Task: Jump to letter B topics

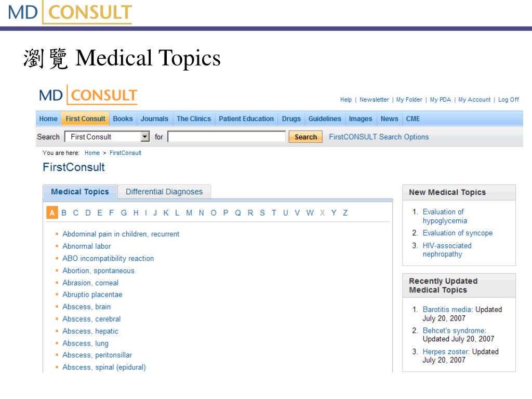Action: point(64,212)
